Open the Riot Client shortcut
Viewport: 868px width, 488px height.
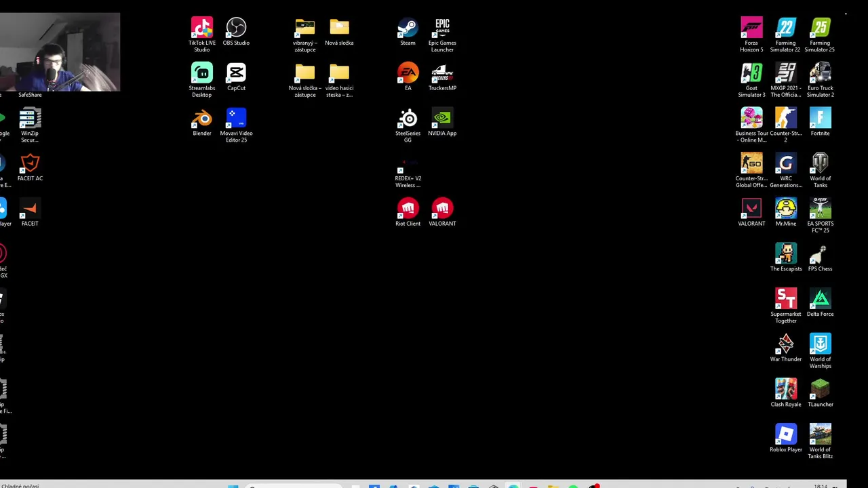tap(408, 209)
